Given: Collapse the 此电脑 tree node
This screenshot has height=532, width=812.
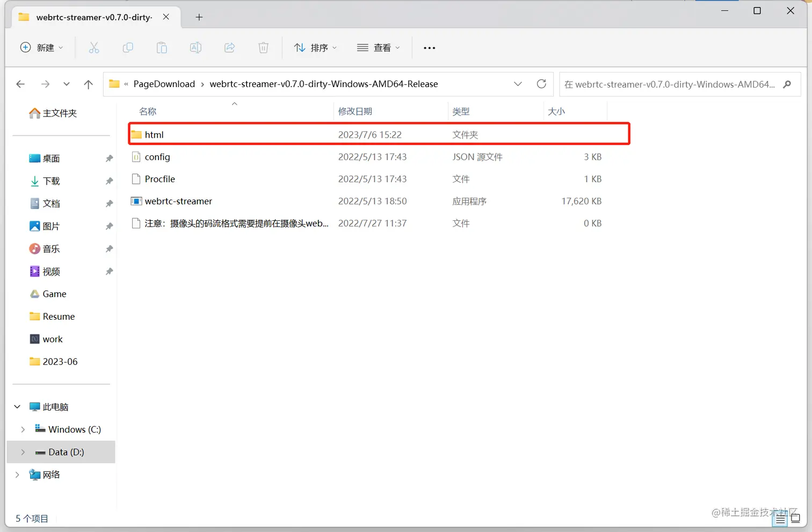Looking at the screenshot, I should tap(17, 407).
